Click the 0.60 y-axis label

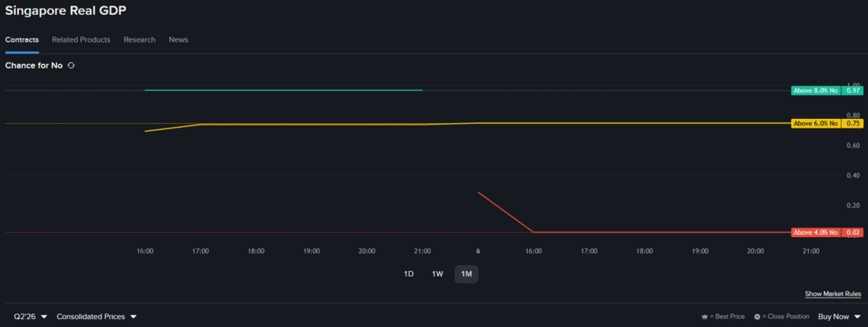point(852,146)
